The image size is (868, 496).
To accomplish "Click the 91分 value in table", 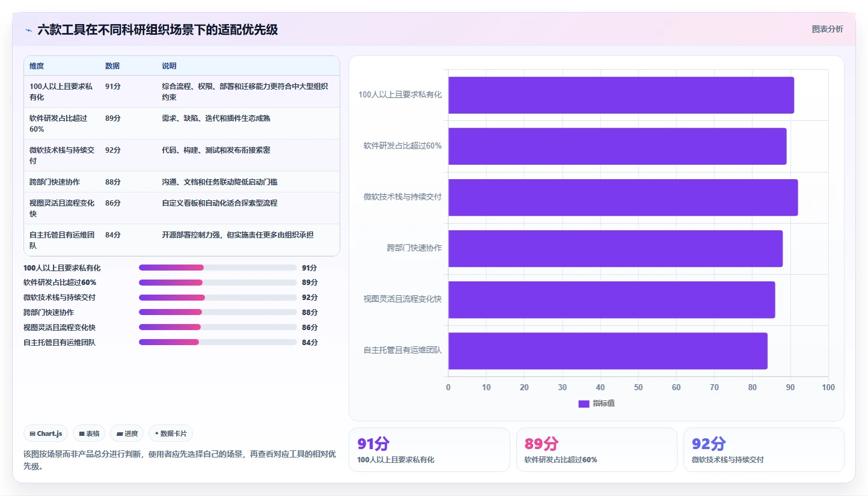I will pyautogui.click(x=113, y=86).
